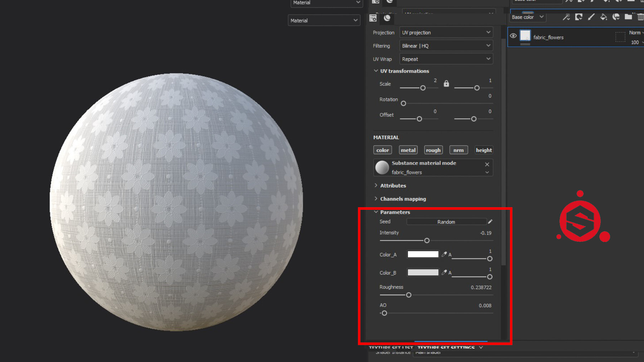
Task: Click the Color_A alpha slider handle
Action: [x=490, y=259]
